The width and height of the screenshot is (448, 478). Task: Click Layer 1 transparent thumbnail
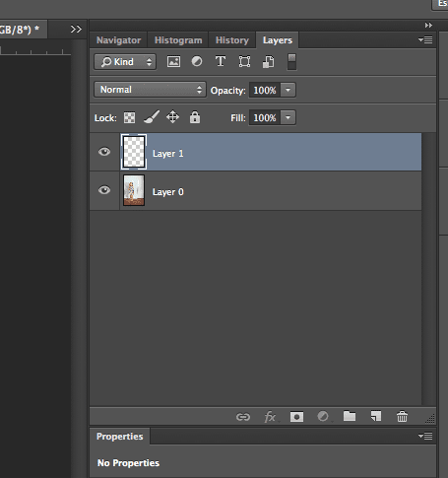(134, 152)
